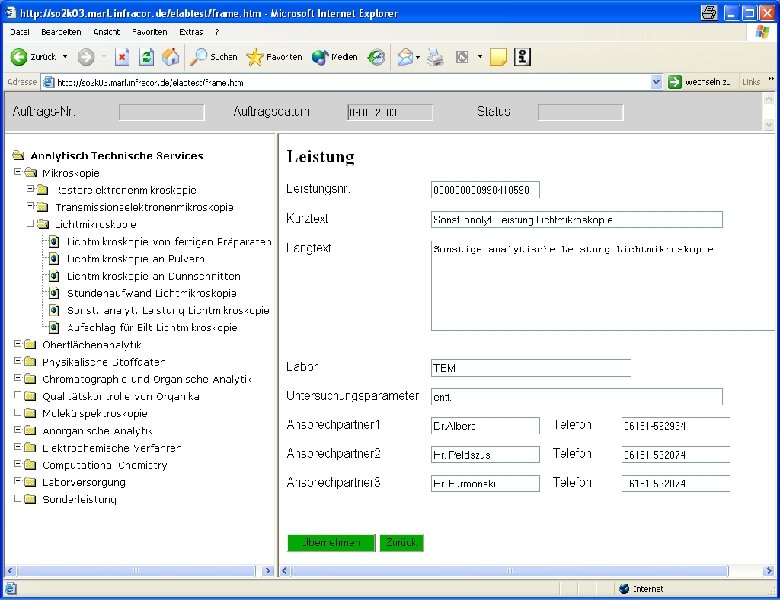Open Mail icon dropdown arrow

(x=418, y=57)
